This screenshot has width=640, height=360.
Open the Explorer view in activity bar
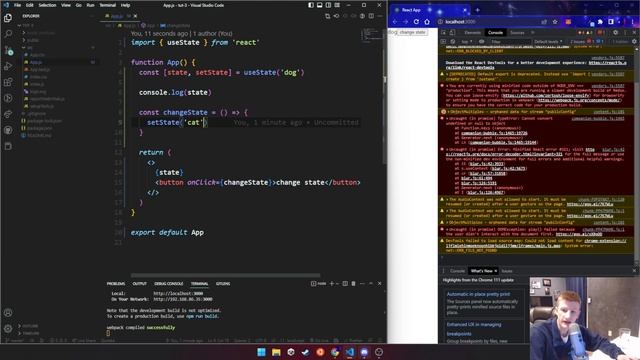coord(8,18)
